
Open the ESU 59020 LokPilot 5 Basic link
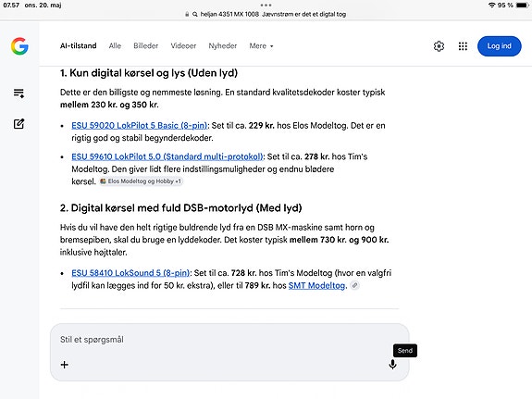click(x=139, y=126)
